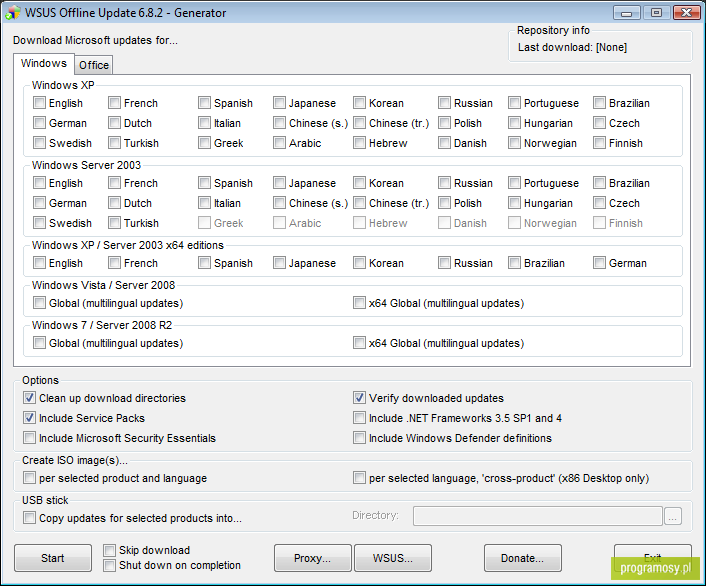Minimize the WSUS Offline Update window
This screenshot has width=706, height=586.
tap(626, 13)
